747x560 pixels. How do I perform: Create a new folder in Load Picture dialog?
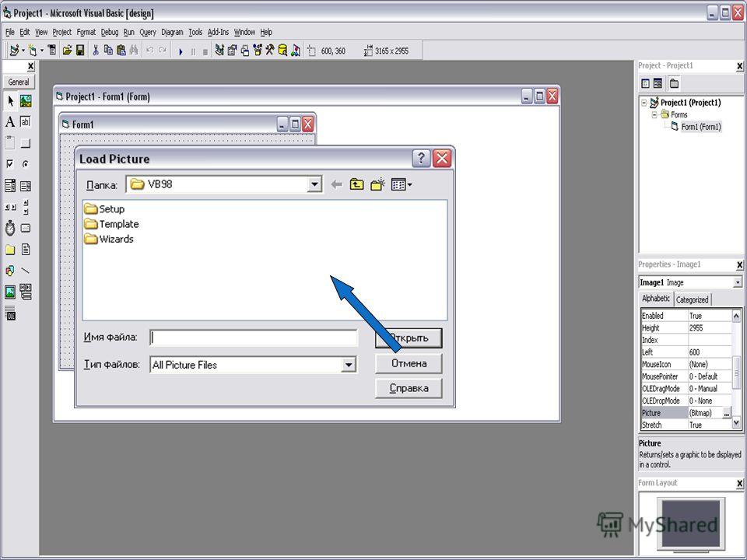tap(378, 184)
